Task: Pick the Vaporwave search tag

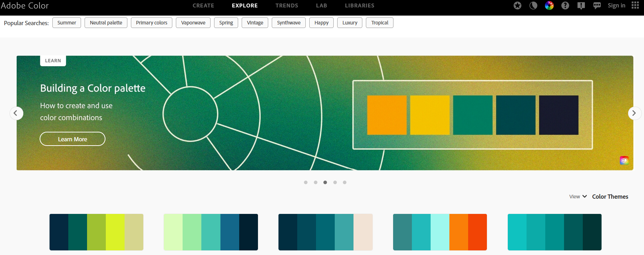Action: pos(193,23)
